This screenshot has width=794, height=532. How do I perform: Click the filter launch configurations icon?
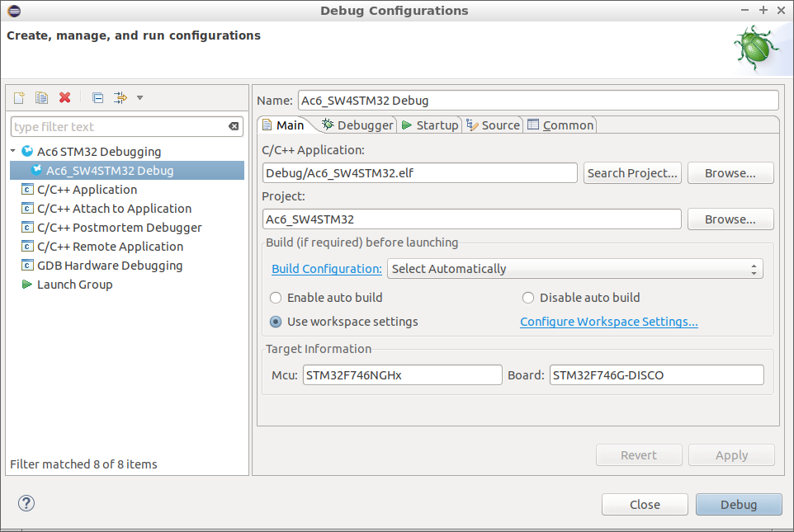(120, 98)
